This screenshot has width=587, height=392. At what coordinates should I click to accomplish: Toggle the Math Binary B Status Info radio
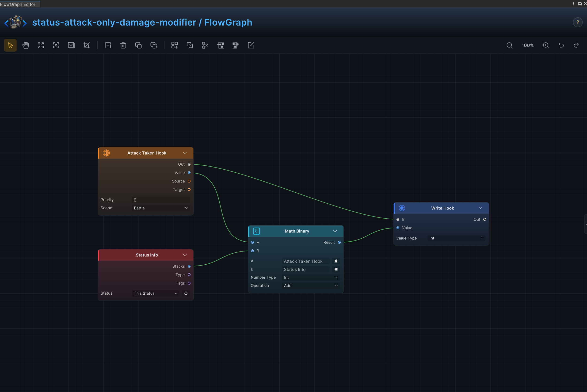336,269
